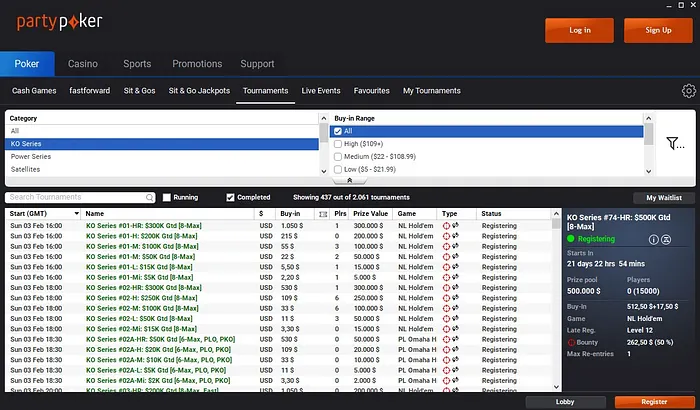Screen dimensions: 700x410
Task: Go to Cash Games section
Action: click(x=34, y=91)
